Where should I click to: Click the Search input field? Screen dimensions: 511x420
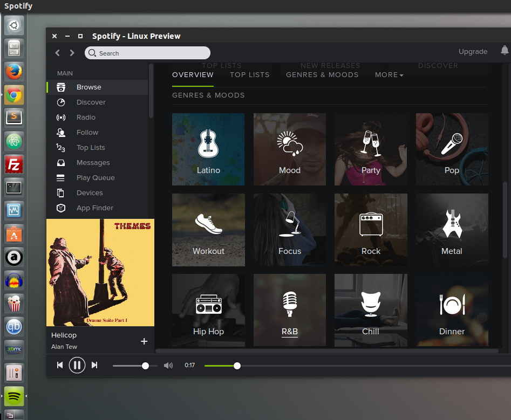[147, 53]
